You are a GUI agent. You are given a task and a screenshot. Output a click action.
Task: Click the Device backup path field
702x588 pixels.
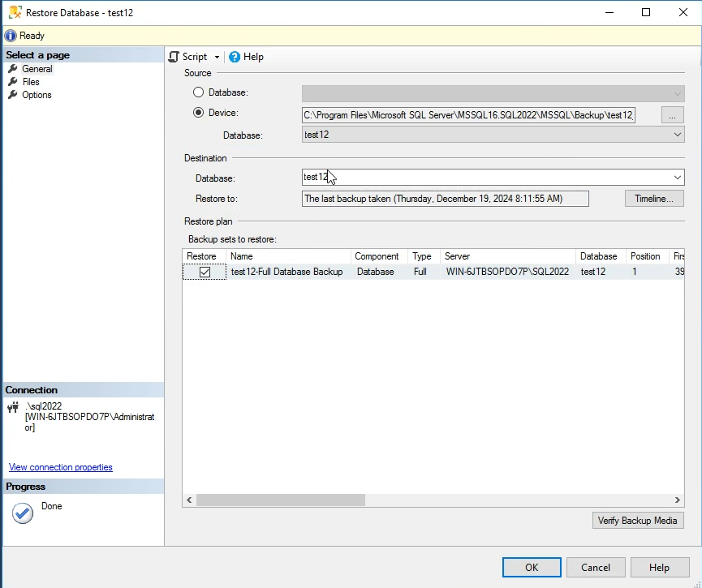point(468,115)
